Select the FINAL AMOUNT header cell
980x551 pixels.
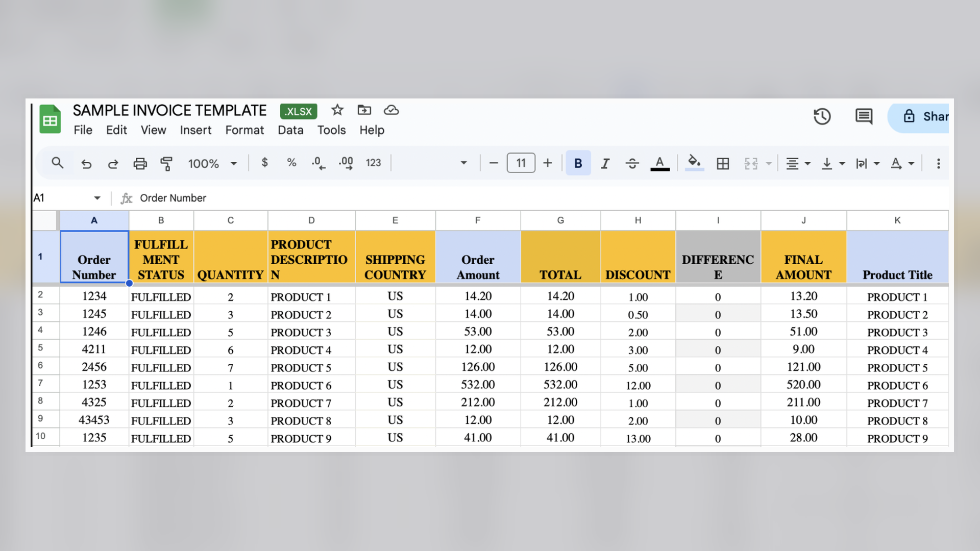coord(803,257)
